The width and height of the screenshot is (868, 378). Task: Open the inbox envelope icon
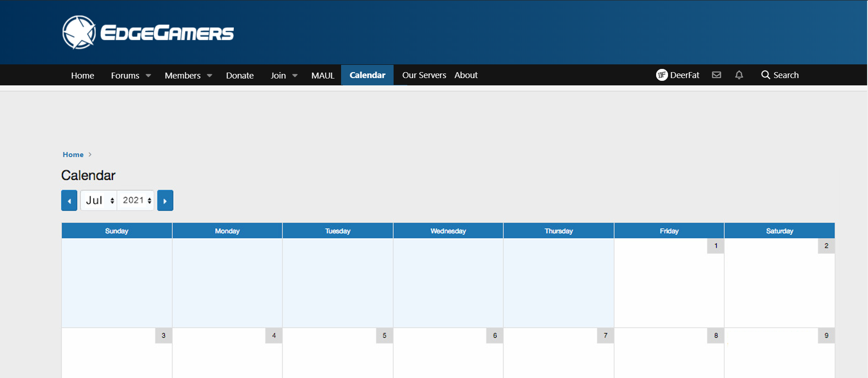716,75
